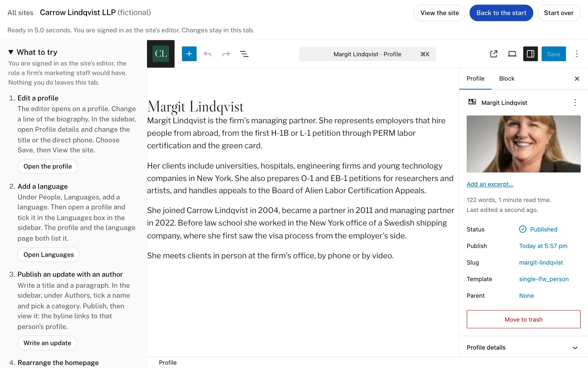Toggle the settings sidebar panel

point(531,54)
